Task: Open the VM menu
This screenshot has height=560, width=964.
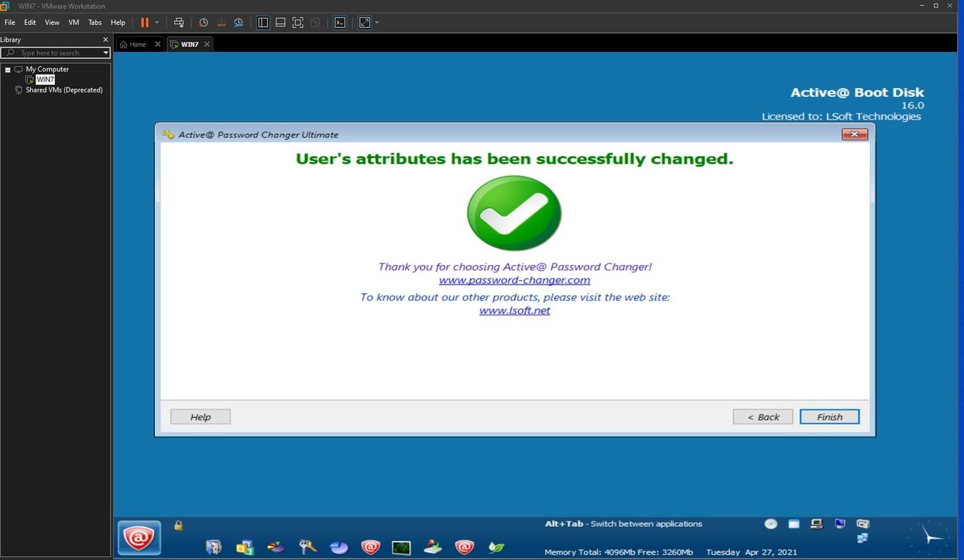Action: [x=74, y=23]
